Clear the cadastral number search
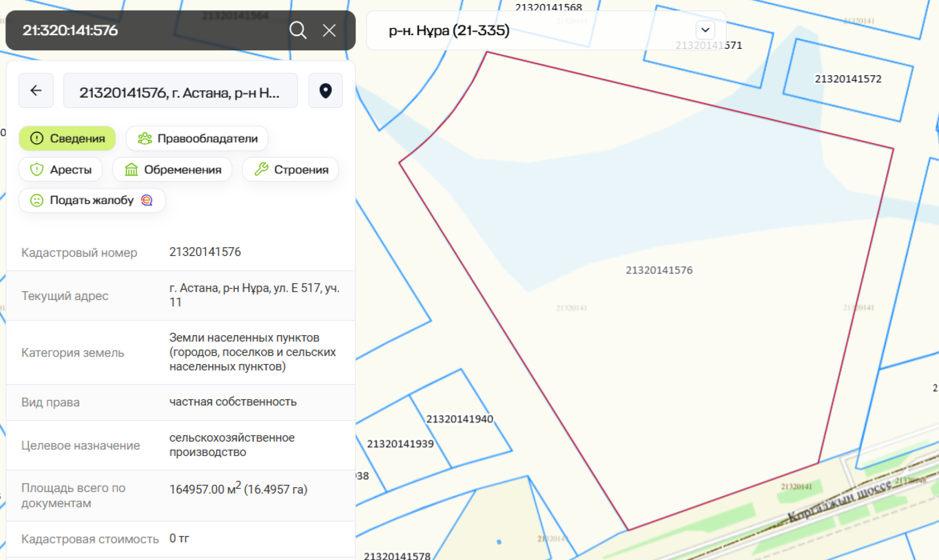This screenshot has width=939, height=560. pos(329,30)
